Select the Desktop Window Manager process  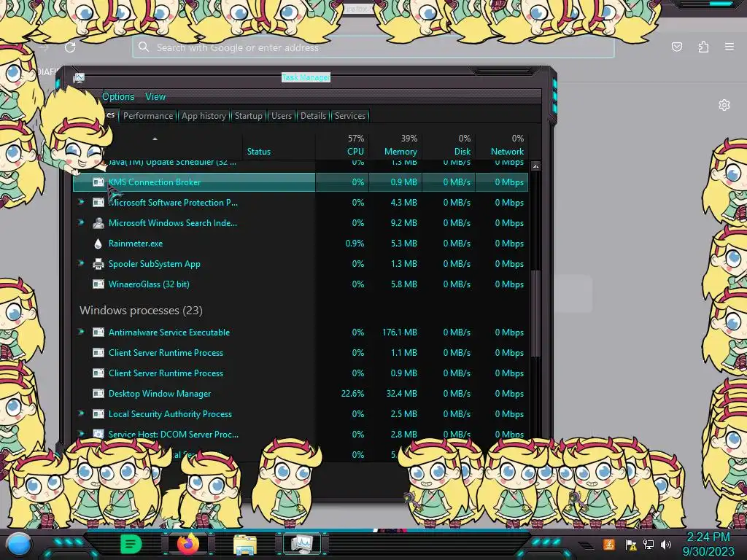click(x=160, y=394)
